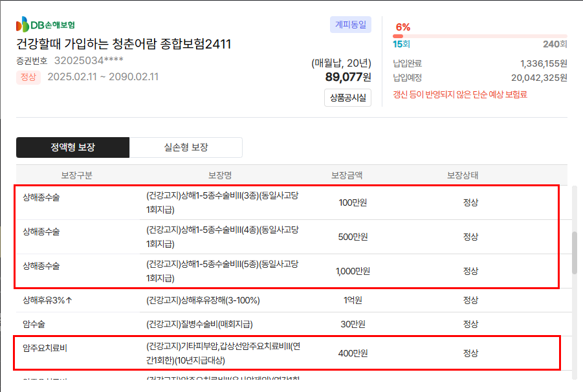Click the 상해후유3%↑ coverage category cell

47,300
